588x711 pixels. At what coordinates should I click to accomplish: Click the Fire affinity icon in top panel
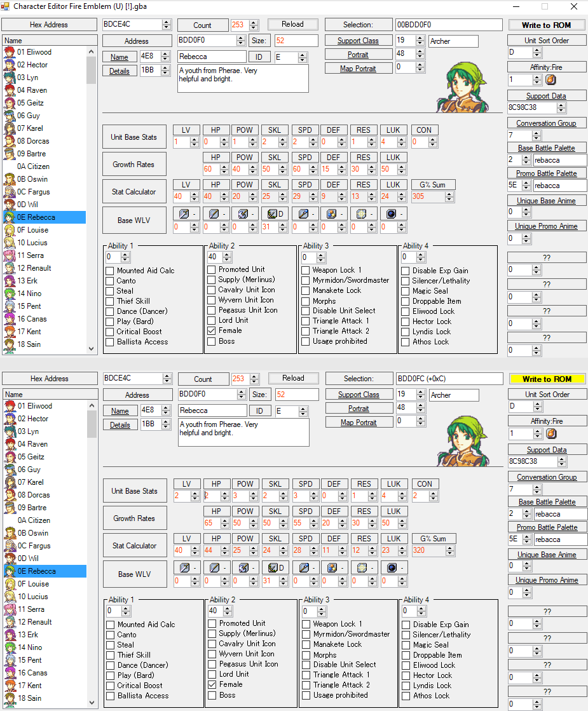coord(550,79)
